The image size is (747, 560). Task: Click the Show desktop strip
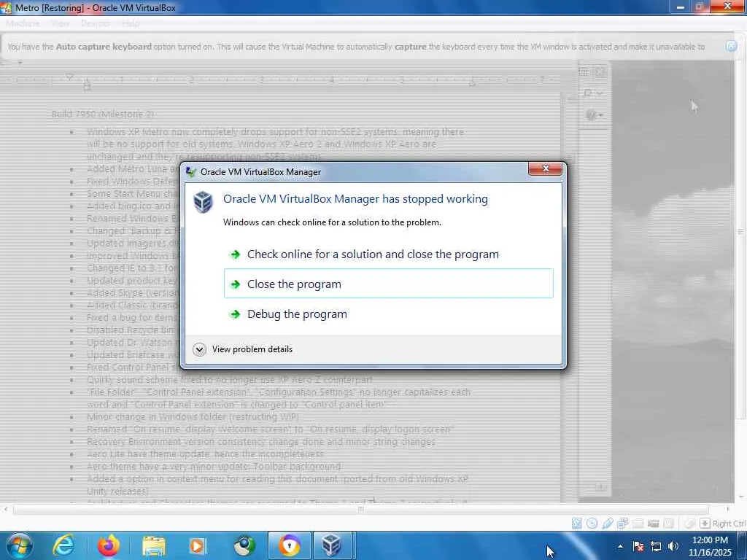point(742,546)
